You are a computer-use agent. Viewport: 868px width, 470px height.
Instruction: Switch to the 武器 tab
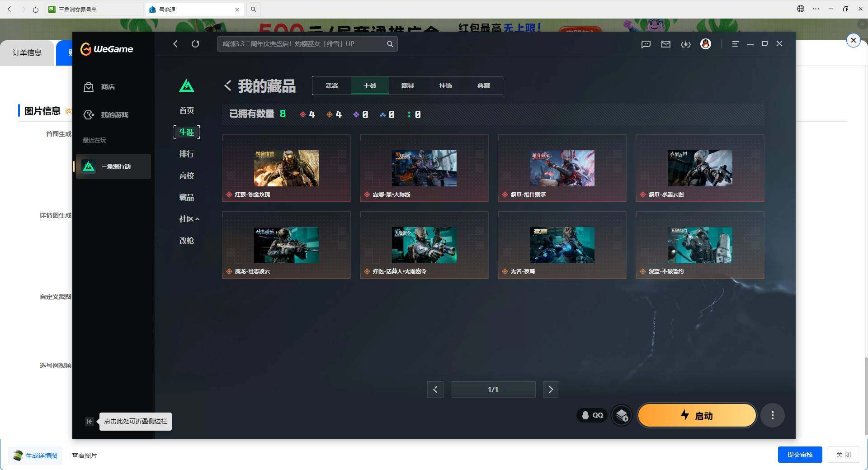click(x=332, y=85)
